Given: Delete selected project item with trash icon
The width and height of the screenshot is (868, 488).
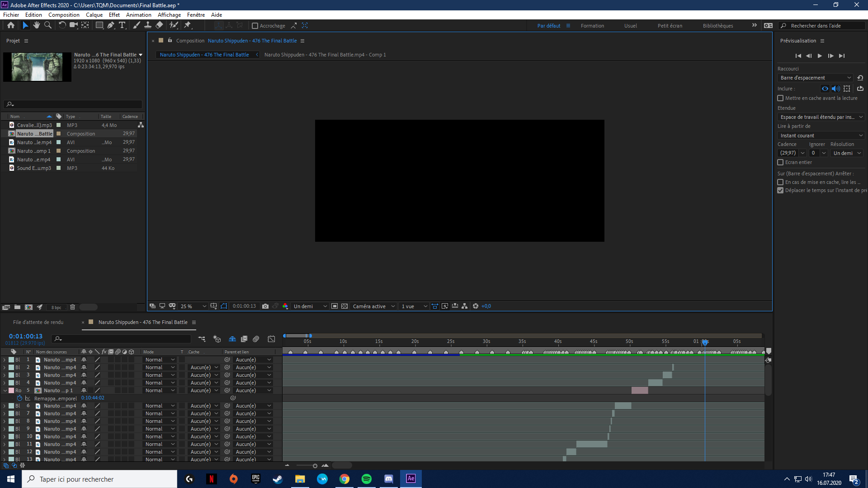Looking at the screenshot, I should [72, 307].
